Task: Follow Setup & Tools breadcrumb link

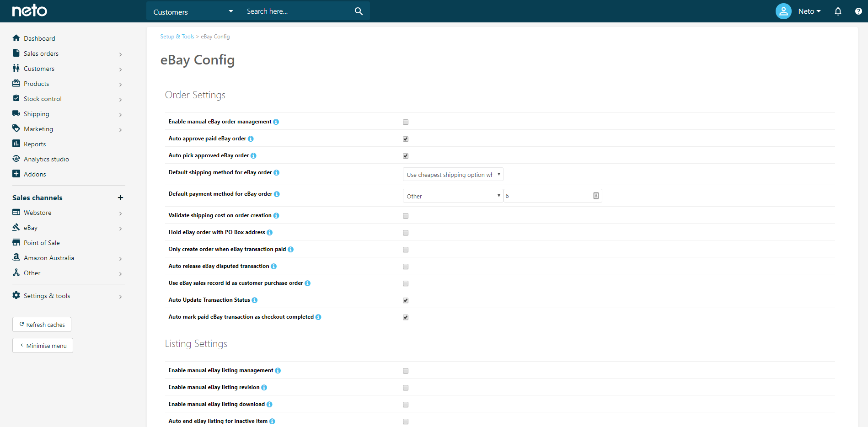Action: [177, 37]
